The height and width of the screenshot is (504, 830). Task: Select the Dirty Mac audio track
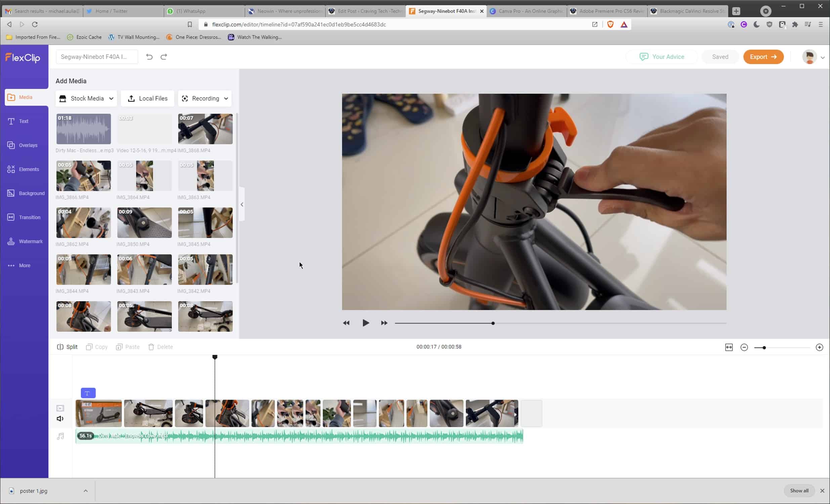[299, 436]
